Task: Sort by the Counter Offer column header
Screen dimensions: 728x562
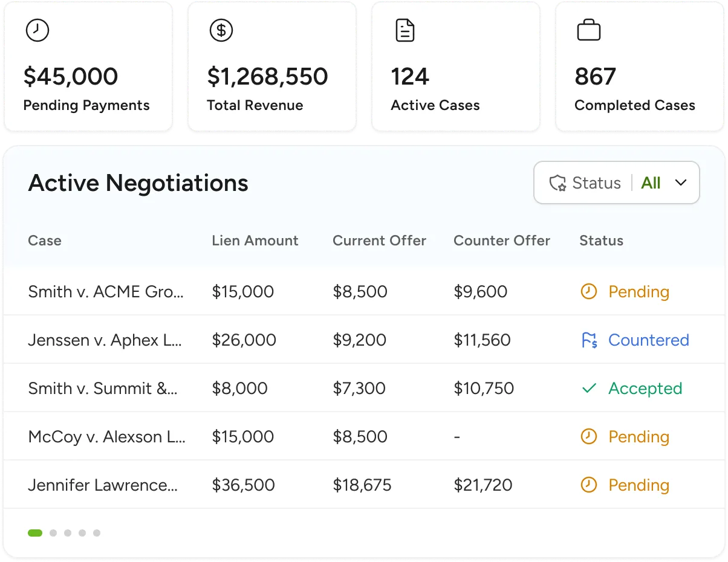Action: coord(501,241)
